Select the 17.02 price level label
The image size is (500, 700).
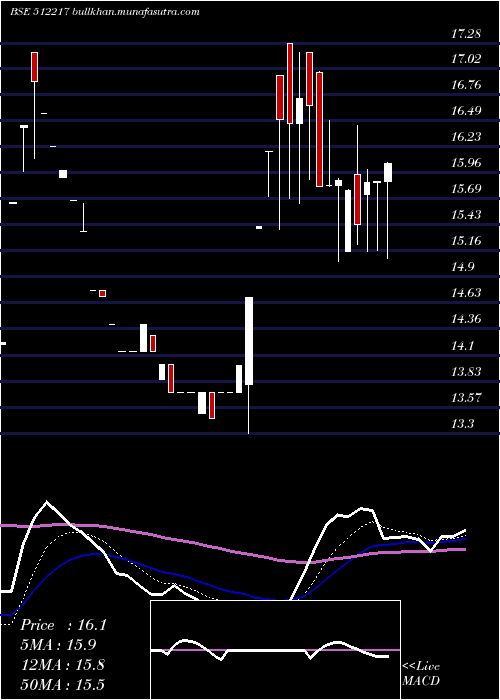pyautogui.click(x=466, y=59)
